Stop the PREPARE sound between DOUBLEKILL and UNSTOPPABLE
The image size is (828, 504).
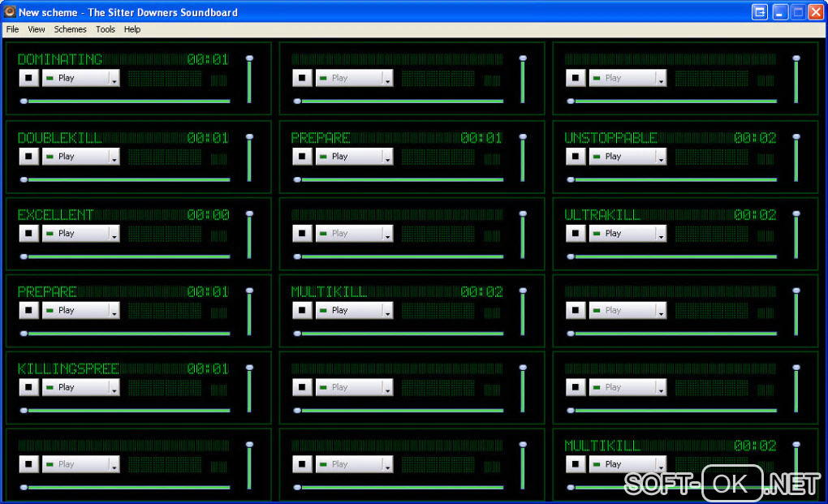click(302, 156)
